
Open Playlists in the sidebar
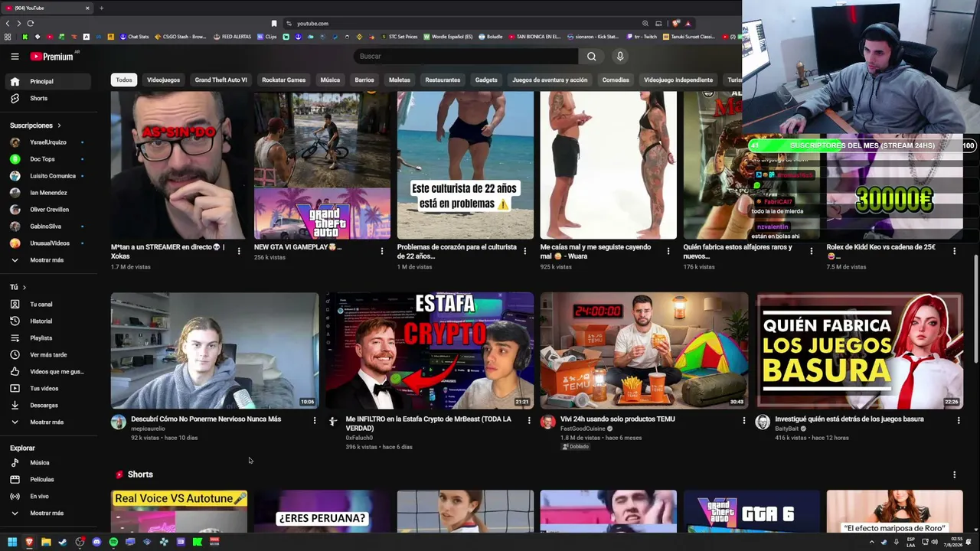[49, 338]
